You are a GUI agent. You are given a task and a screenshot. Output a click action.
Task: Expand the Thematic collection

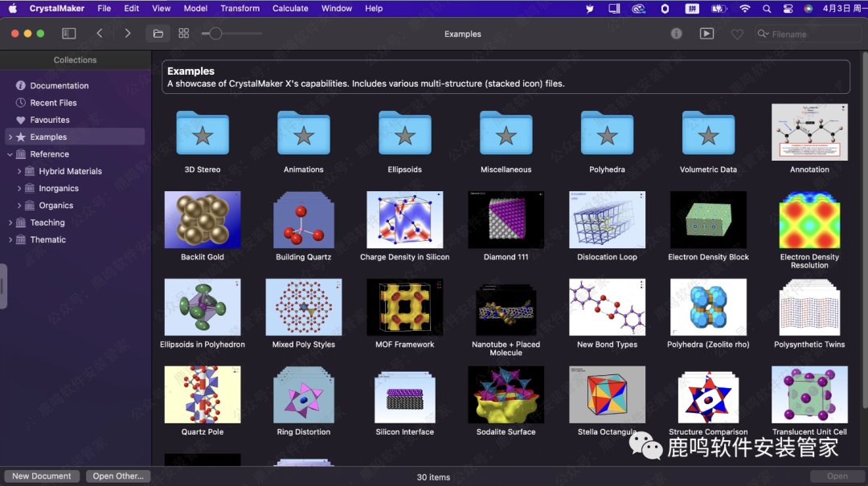[10, 239]
